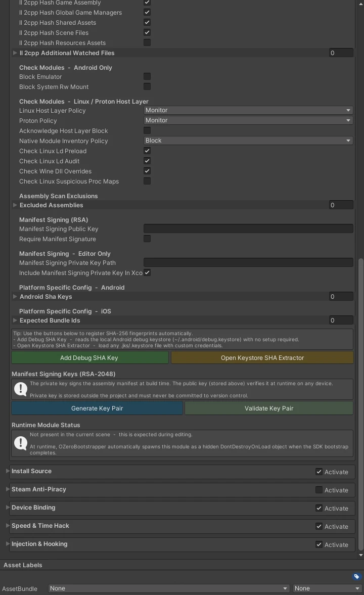
Task: Toggle Injection & Hooking Activate checkbox
Action: tap(319, 544)
